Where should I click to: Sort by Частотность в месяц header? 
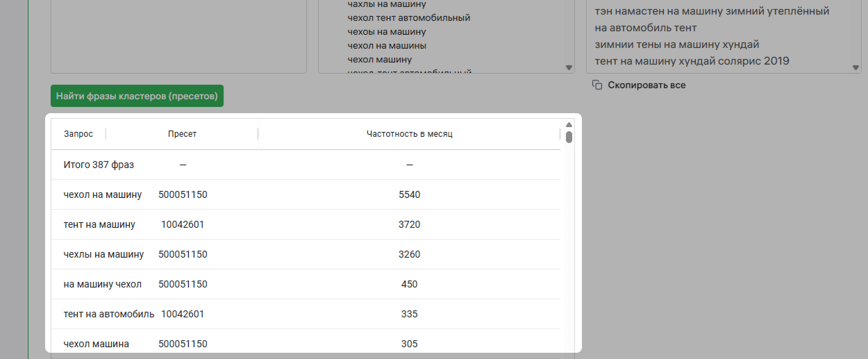[x=409, y=134]
